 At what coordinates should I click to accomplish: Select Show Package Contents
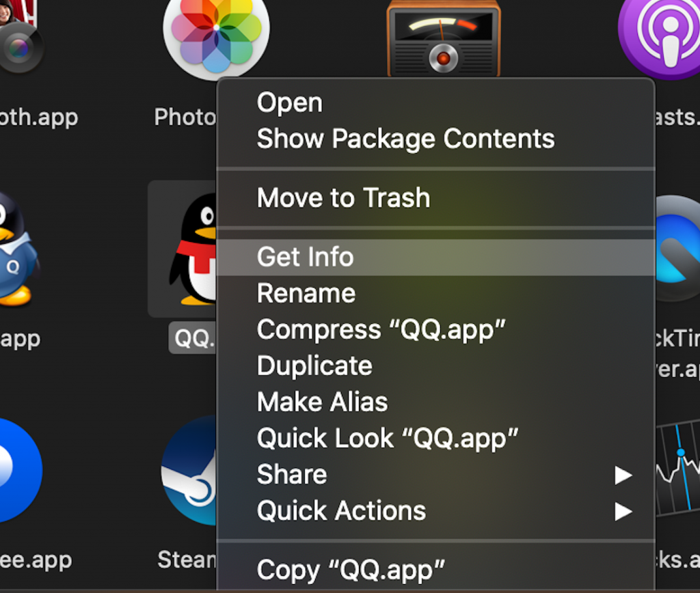(x=405, y=139)
